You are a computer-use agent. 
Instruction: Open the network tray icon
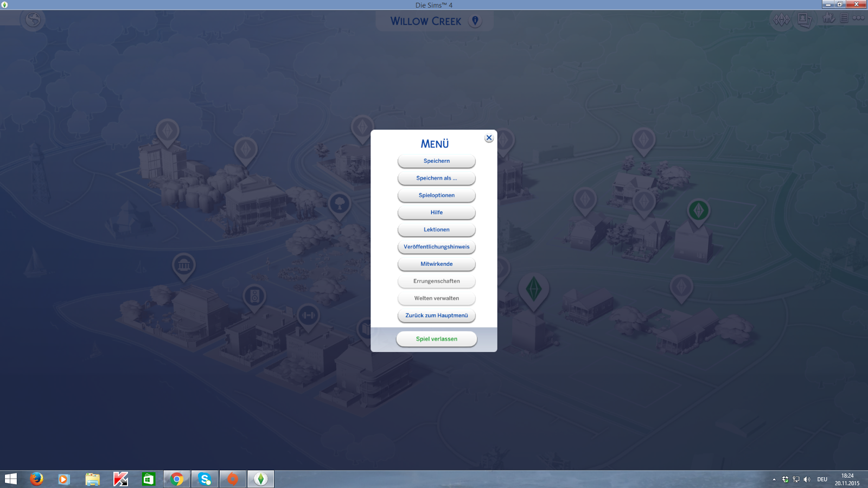[x=796, y=479]
